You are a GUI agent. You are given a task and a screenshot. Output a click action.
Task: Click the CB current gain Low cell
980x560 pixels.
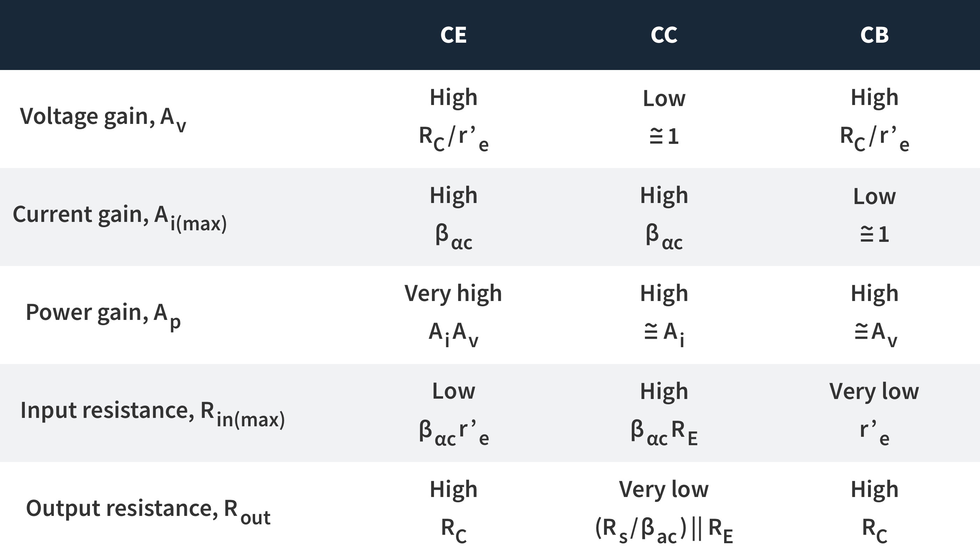pyautogui.click(x=874, y=197)
